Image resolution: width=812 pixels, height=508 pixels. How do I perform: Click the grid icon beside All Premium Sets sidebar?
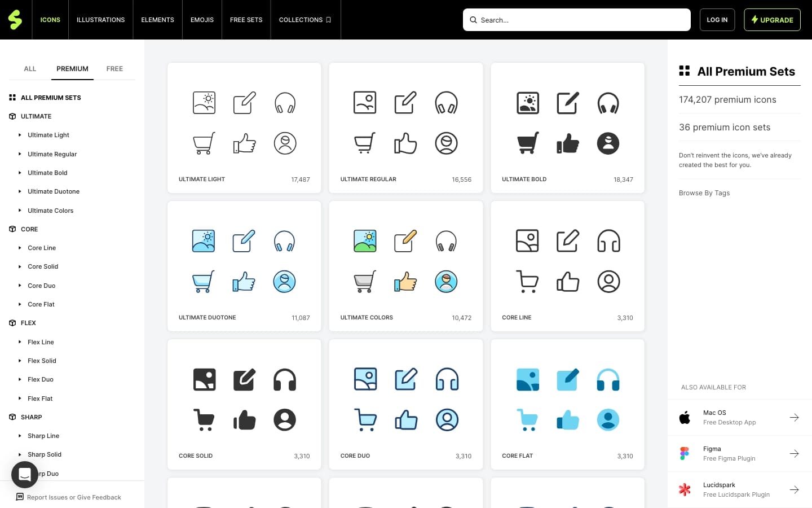[12, 98]
